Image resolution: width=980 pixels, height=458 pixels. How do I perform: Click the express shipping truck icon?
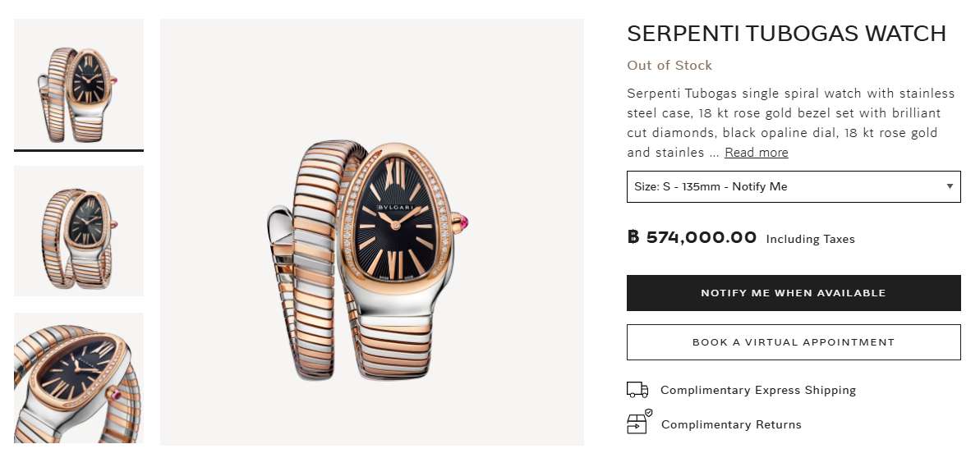[x=637, y=390]
